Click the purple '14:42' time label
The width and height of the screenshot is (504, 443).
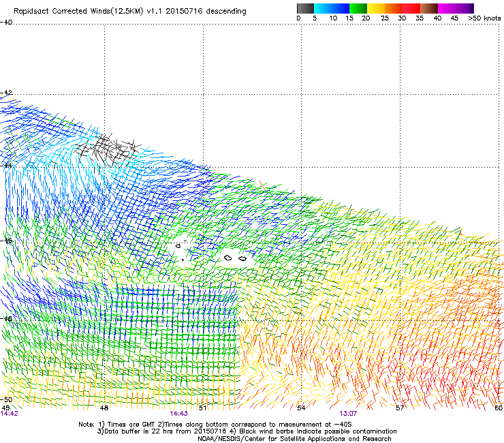(x=10, y=414)
